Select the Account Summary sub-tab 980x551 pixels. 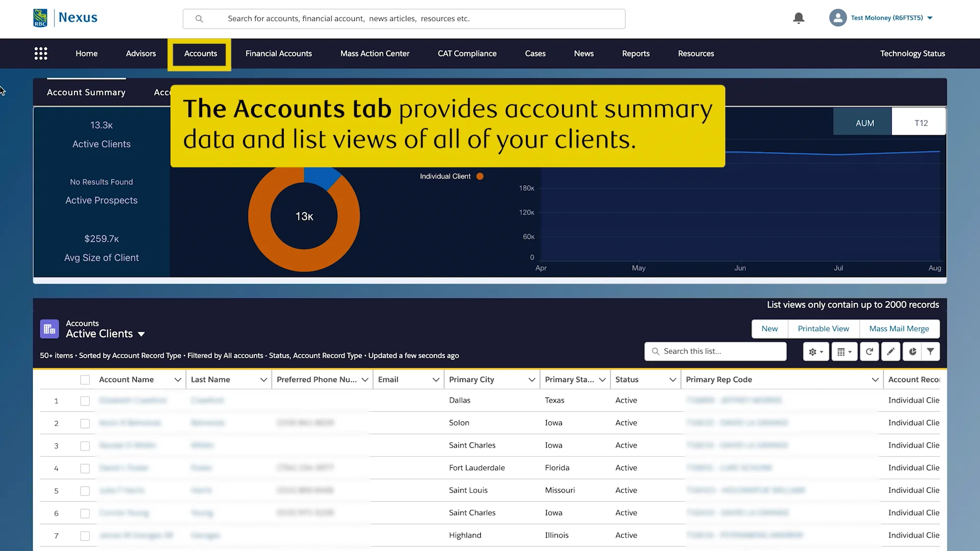pos(86,92)
